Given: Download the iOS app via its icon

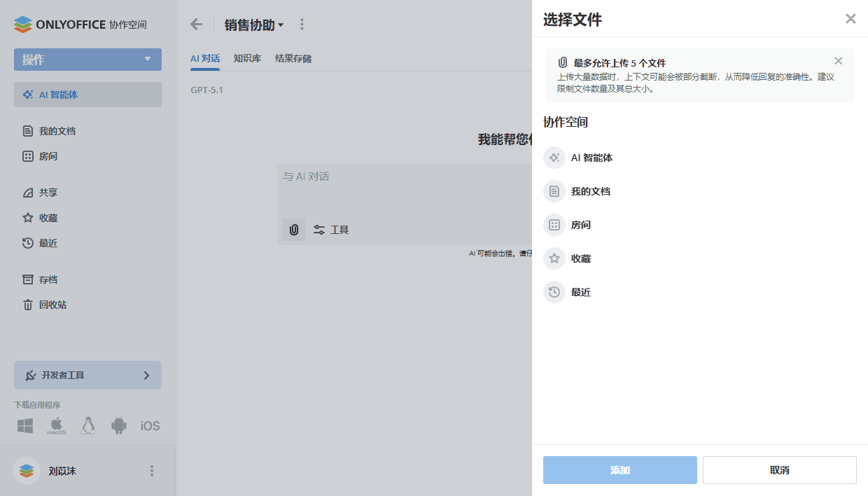Looking at the screenshot, I should [150, 425].
